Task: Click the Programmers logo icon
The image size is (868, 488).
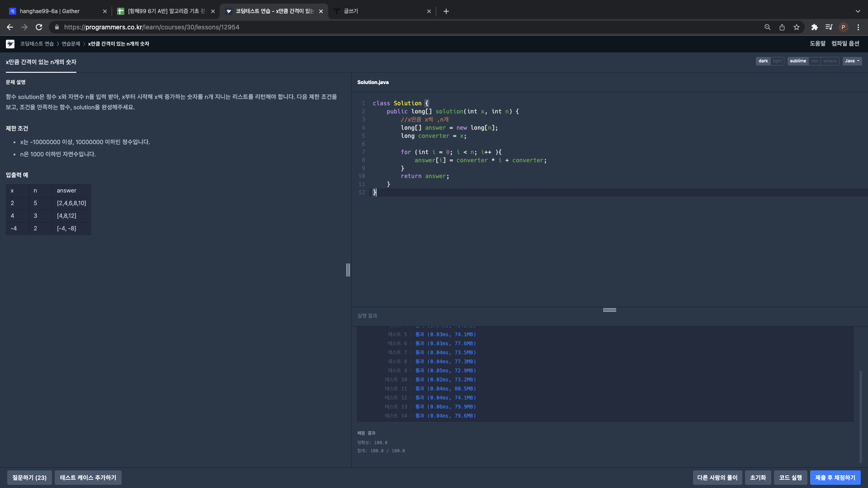Action: click(10, 44)
